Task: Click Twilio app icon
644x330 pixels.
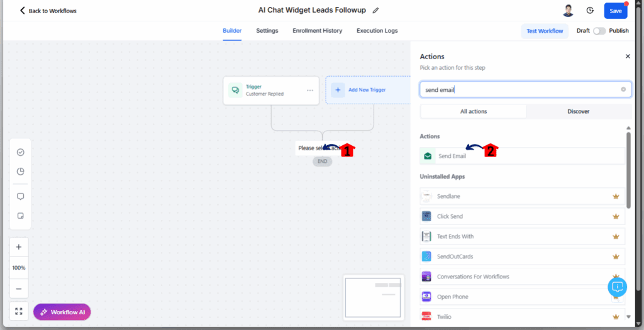Action: pos(426,316)
